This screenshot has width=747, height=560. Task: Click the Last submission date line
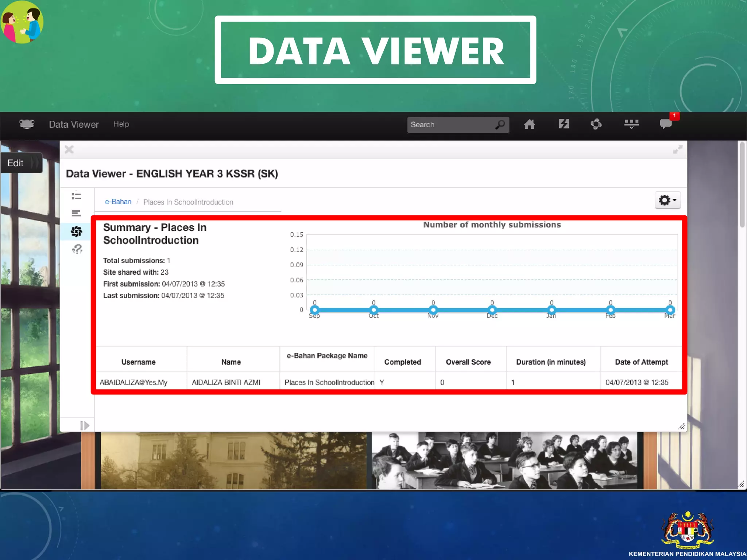163,296
